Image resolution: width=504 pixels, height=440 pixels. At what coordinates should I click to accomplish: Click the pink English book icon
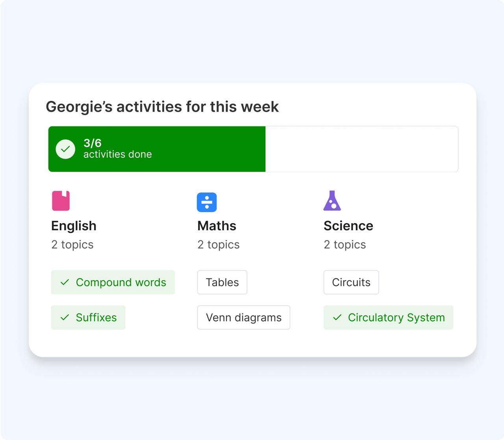click(61, 201)
